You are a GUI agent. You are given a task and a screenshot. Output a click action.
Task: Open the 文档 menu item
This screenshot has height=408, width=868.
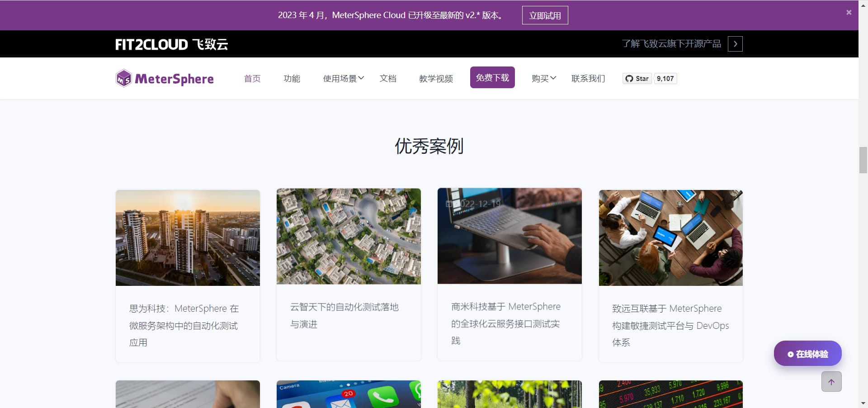[x=388, y=79]
